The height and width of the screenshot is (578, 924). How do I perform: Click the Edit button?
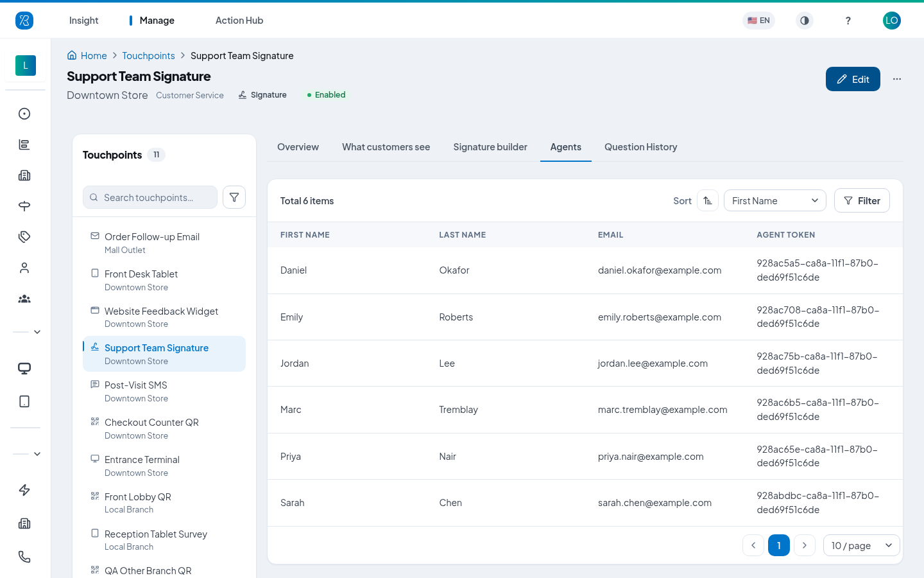coord(853,79)
